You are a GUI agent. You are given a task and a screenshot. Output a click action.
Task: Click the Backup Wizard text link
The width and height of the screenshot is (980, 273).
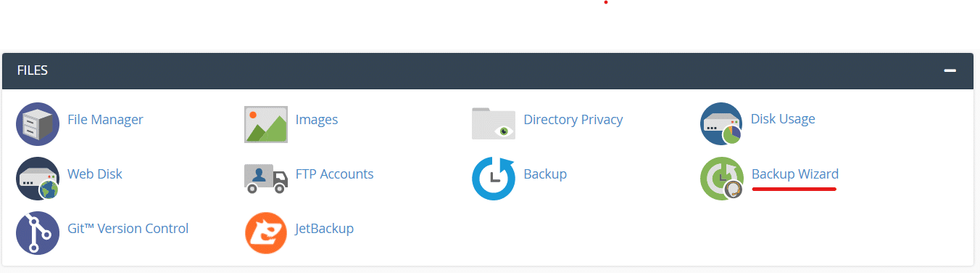[x=795, y=174]
